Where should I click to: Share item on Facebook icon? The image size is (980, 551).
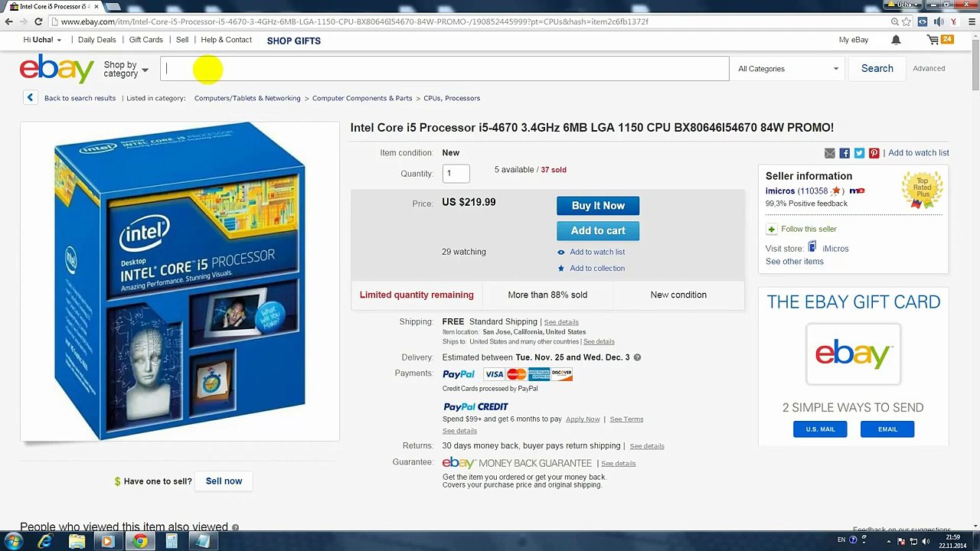[x=844, y=153]
